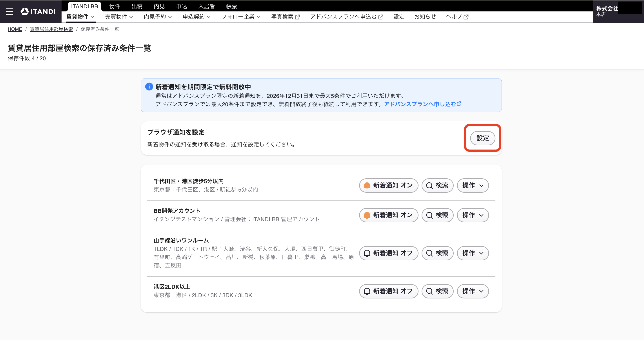The image size is (644, 340).
Task: Open the お知らせ menu item
Action: (x=425, y=17)
